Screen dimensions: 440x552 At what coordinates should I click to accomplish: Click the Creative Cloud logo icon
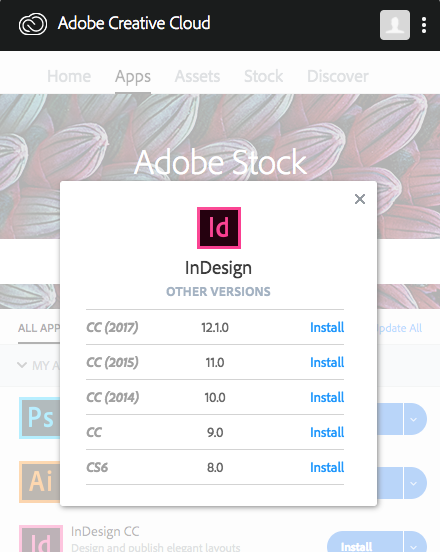tap(33, 24)
